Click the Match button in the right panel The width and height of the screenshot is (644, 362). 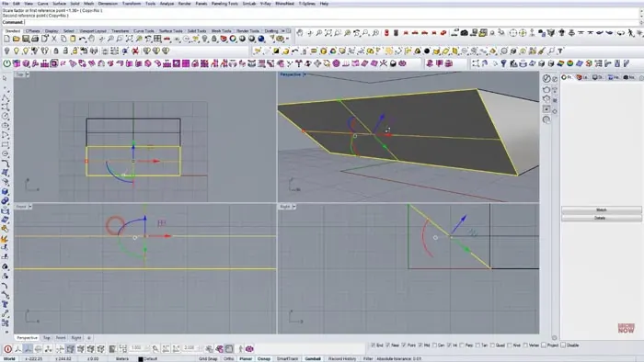tap(602, 209)
